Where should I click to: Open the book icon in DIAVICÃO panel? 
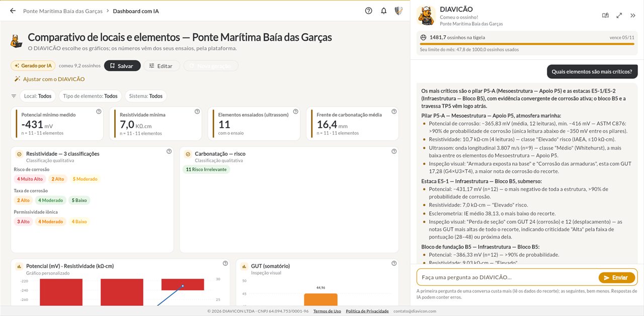click(605, 16)
